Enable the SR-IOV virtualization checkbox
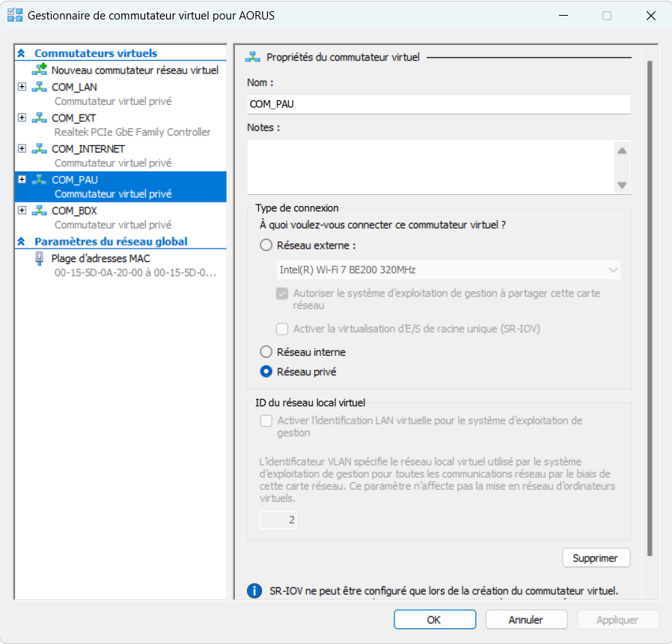 click(282, 329)
